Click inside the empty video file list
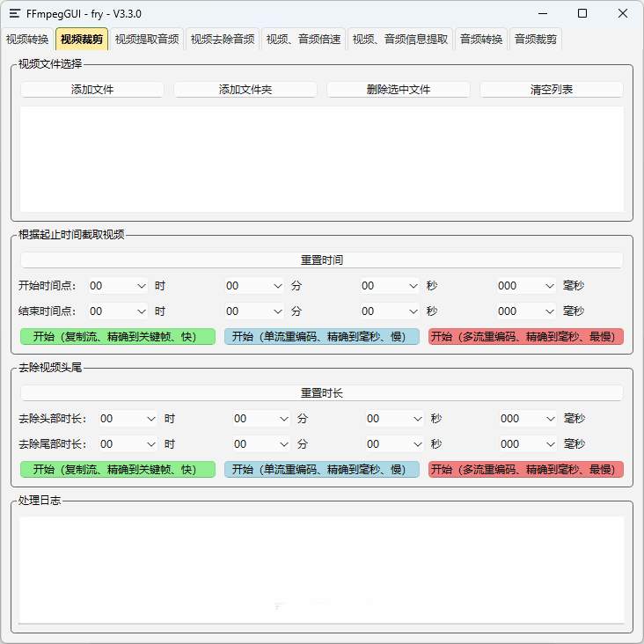 pyautogui.click(x=321, y=158)
